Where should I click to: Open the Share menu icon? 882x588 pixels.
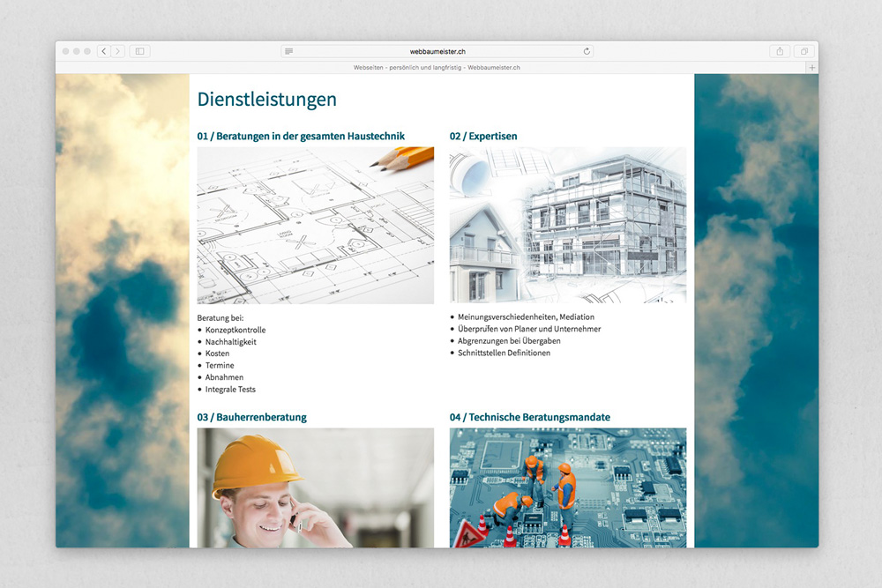pos(780,51)
